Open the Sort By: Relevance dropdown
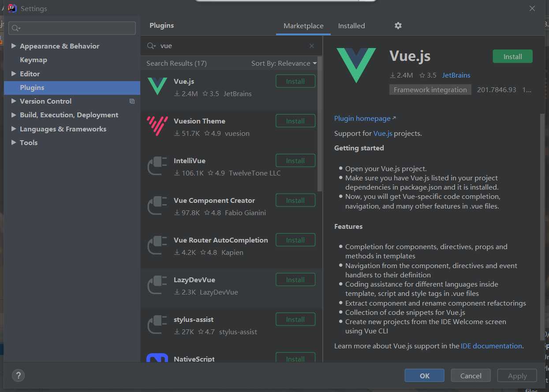The image size is (549, 392). coord(284,63)
